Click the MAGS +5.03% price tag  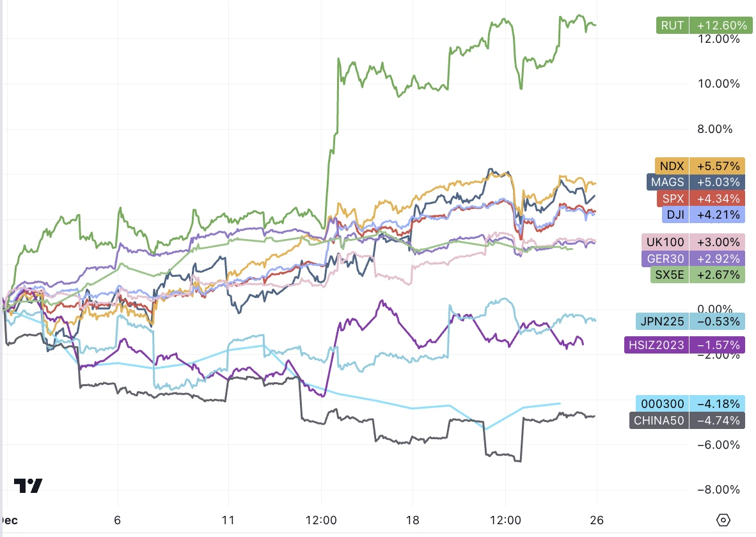pos(695,182)
